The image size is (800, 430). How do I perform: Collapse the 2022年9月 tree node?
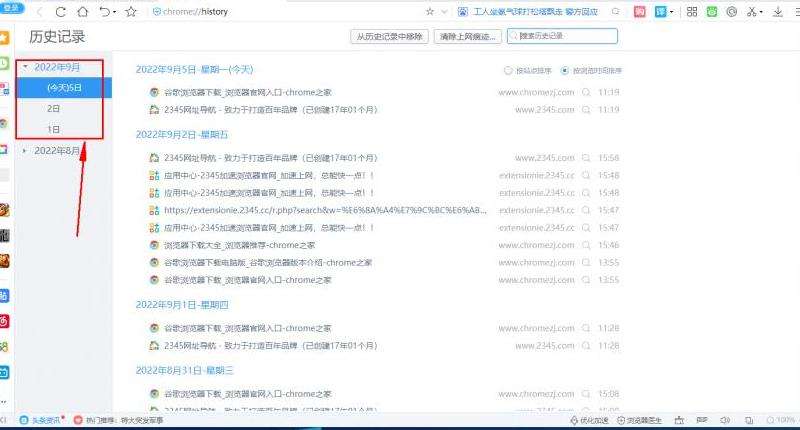[24, 67]
